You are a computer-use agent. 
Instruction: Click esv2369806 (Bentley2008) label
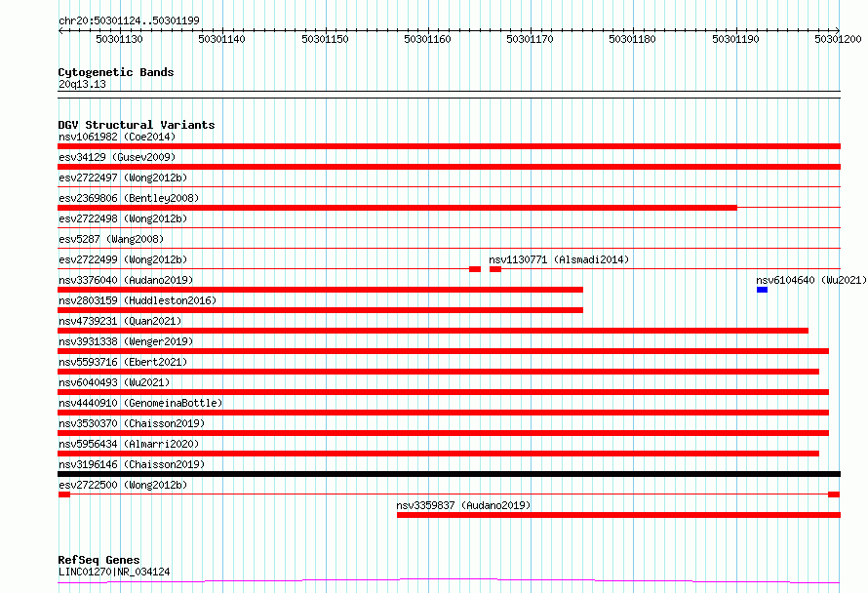[129, 198]
